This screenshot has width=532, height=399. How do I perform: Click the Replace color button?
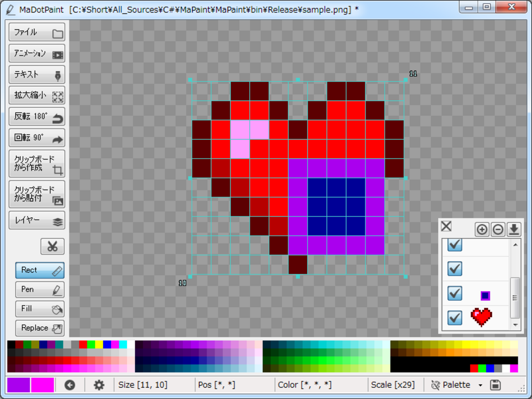tap(40, 328)
